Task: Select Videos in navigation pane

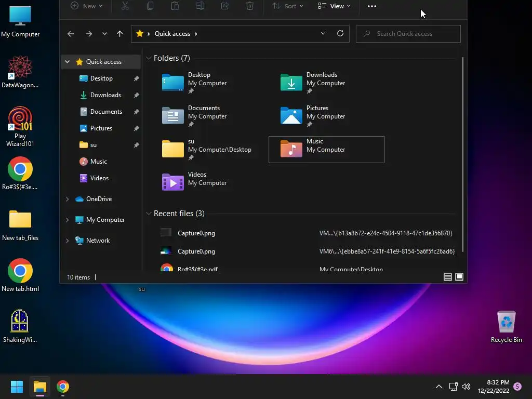Action: (x=101, y=178)
